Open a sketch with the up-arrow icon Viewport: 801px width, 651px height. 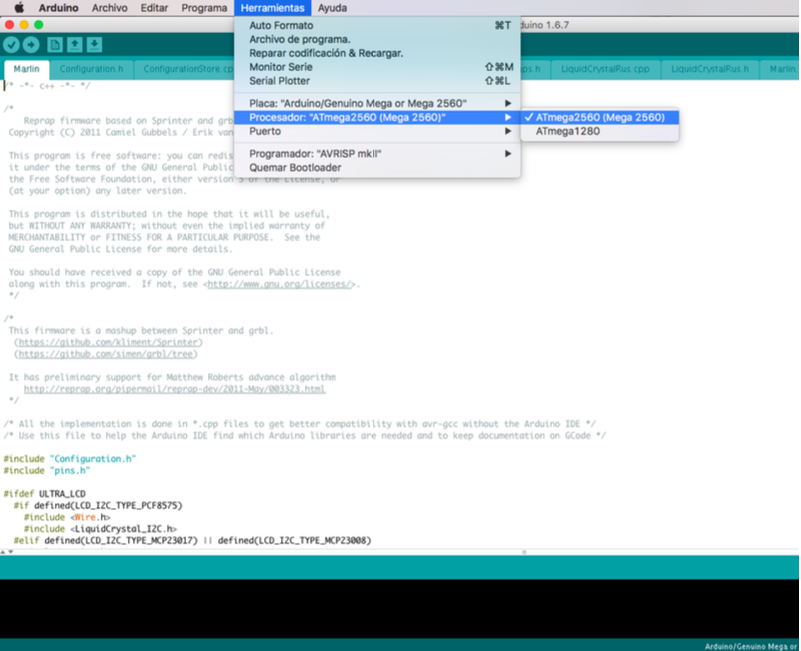pos(75,45)
